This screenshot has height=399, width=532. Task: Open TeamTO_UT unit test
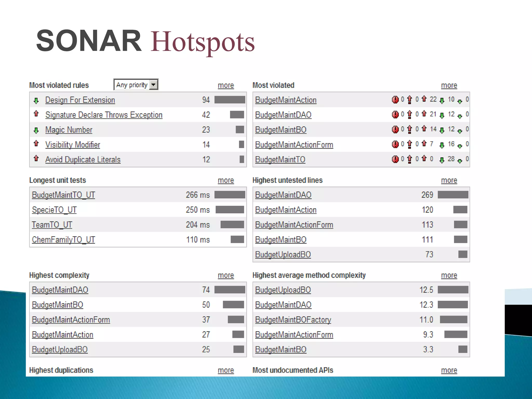click(52, 225)
